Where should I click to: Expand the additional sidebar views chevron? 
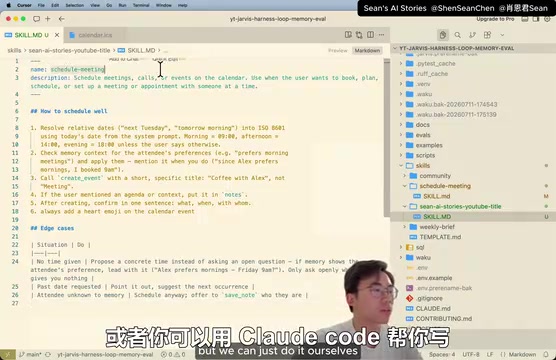(502, 35)
